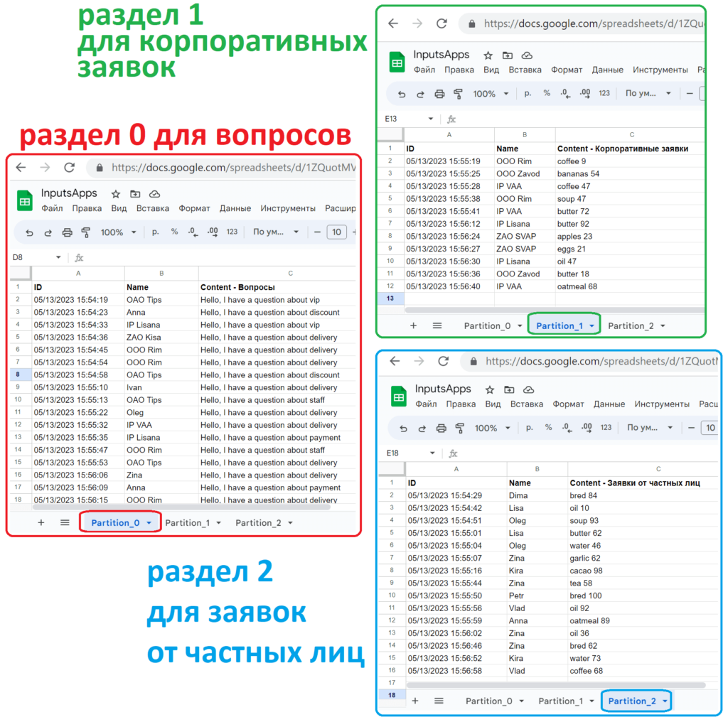Click the Undo icon
The height and width of the screenshot is (722, 728).
[30, 232]
